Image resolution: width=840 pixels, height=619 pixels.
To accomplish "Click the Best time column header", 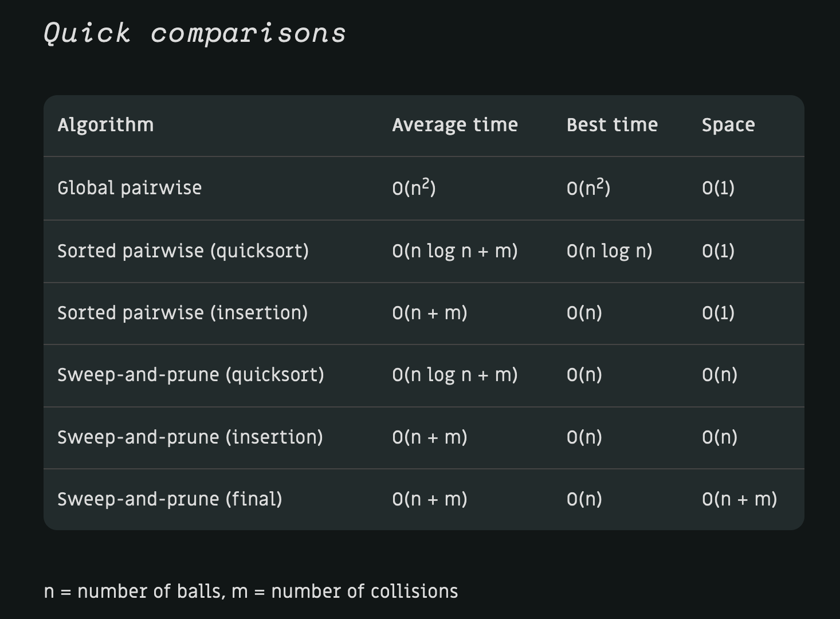I will 612,125.
